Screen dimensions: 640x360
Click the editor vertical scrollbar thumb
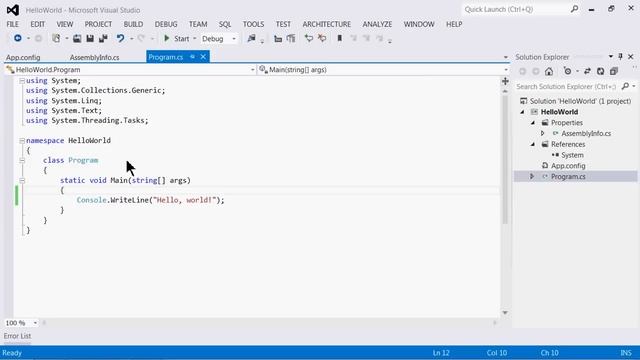[505, 159]
